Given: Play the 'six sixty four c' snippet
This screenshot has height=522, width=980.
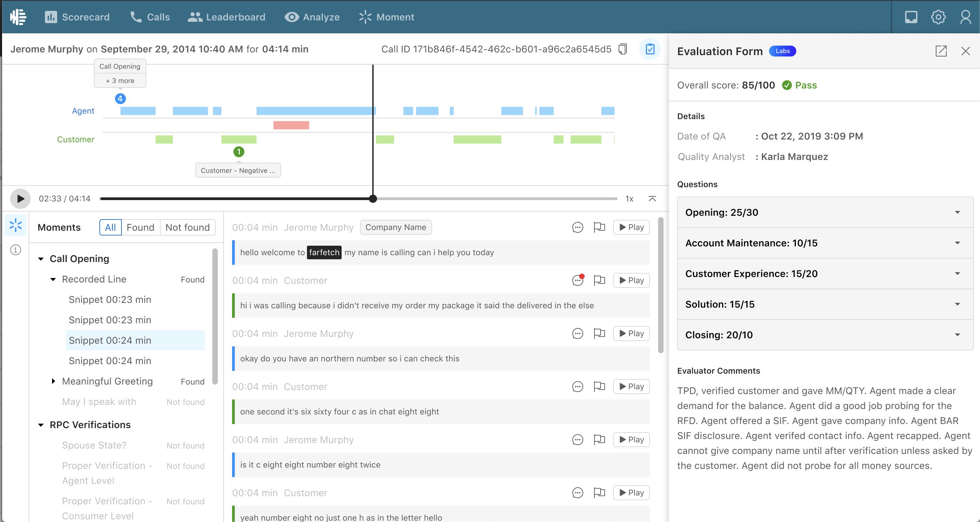Looking at the screenshot, I should point(631,387).
